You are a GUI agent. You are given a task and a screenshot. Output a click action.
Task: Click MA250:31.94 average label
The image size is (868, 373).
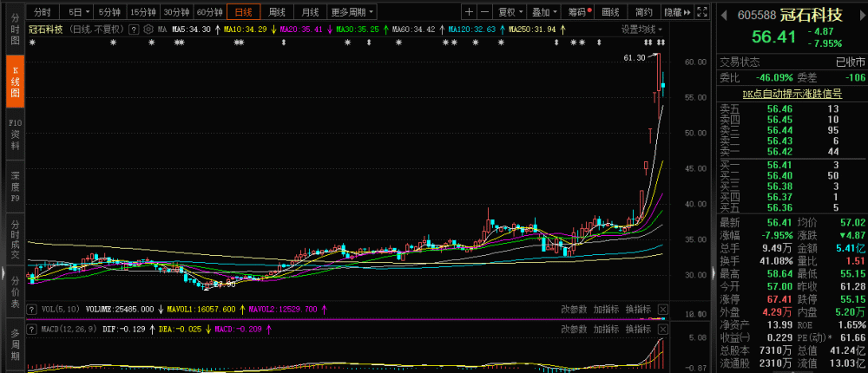(x=533, y=29)
